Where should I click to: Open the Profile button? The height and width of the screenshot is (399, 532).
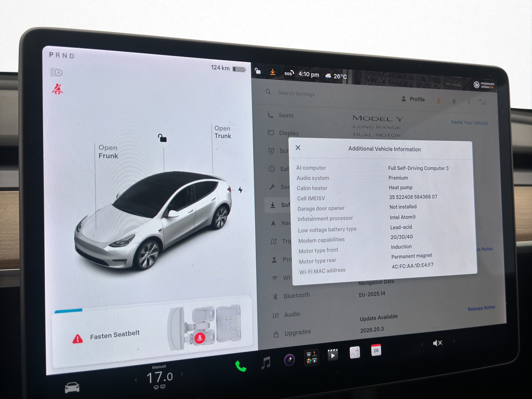413,99
